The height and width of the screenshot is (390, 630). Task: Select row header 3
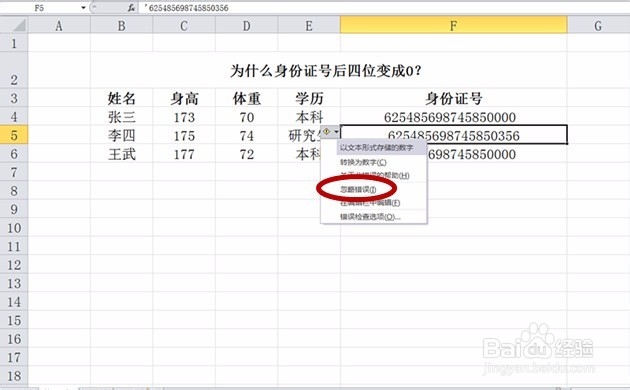14,98
